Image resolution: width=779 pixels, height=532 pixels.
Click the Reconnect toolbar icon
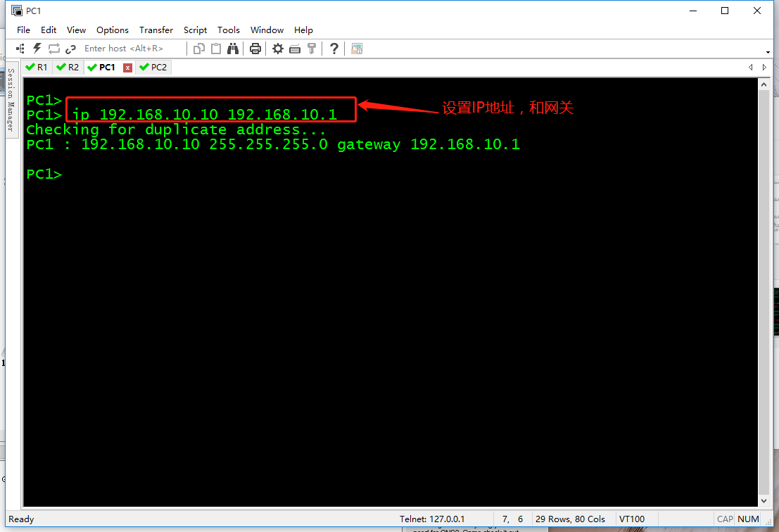pos(53,49)
